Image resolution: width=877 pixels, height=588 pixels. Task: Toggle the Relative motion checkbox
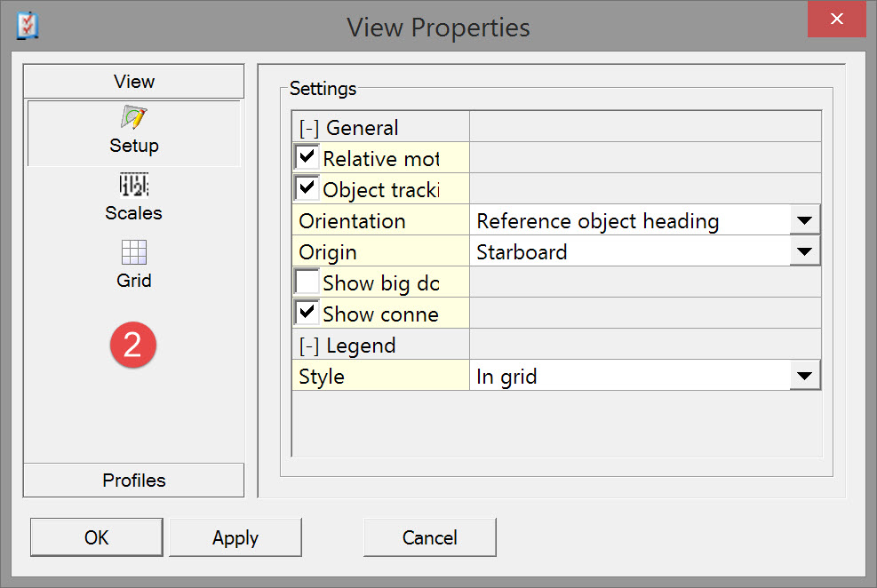[307, 157]
